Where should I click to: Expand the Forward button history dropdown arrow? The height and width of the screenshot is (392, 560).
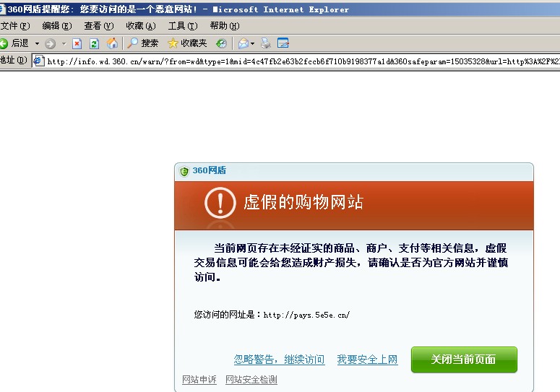pos(64,44)
